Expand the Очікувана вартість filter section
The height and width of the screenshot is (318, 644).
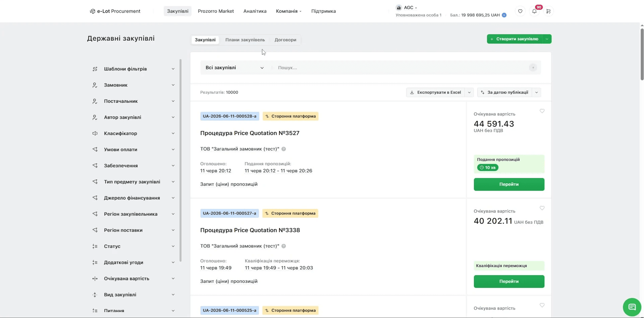[173, 278]
